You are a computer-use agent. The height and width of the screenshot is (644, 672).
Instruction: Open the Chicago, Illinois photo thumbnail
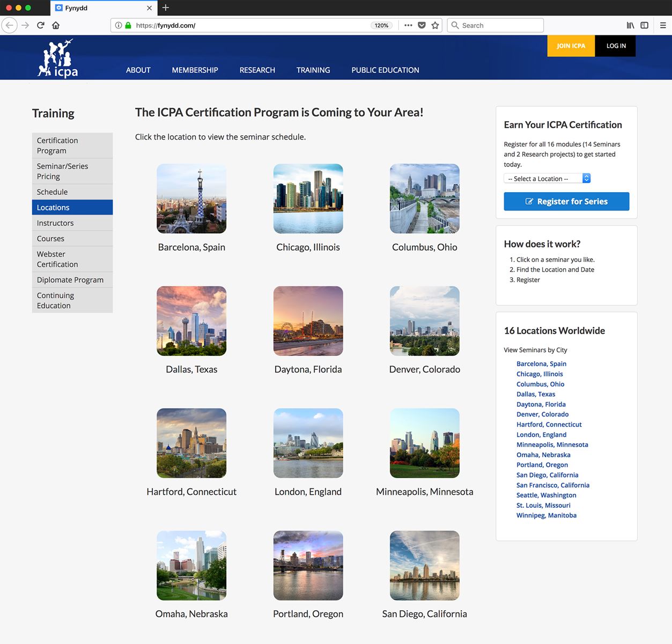[308, 199]
